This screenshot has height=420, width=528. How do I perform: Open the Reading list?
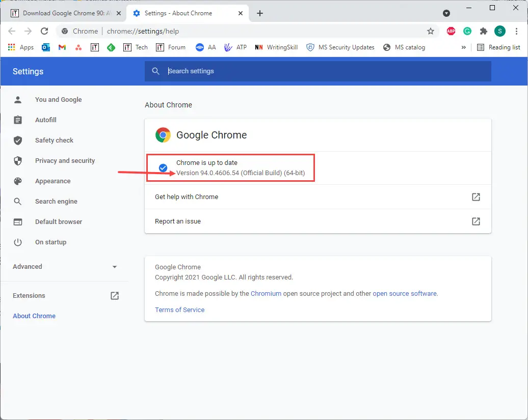click(x=499, y=47)
